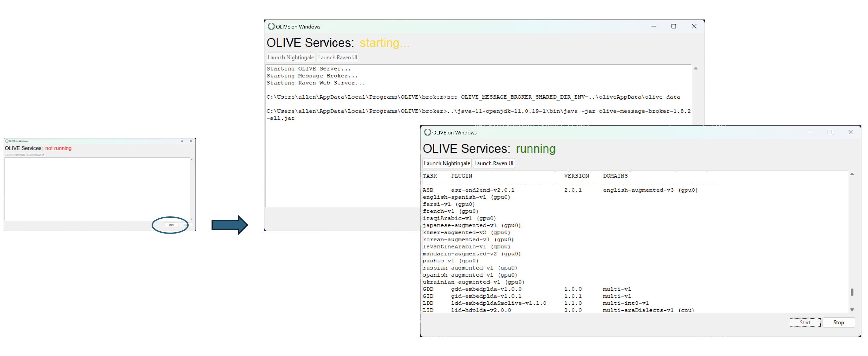The width and height of the screenshot is (868, 356).
Task: Minimize the running OLIVE Services window
Action: (809, 132)
